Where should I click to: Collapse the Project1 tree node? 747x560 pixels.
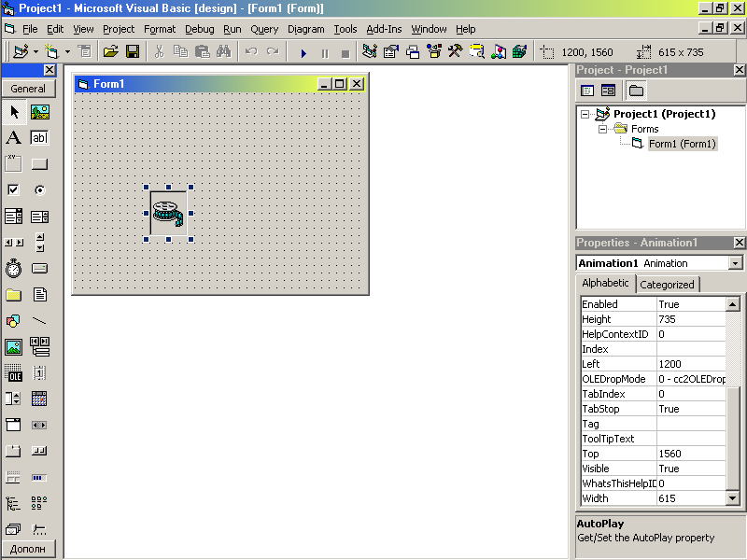[x=585, y=114]
